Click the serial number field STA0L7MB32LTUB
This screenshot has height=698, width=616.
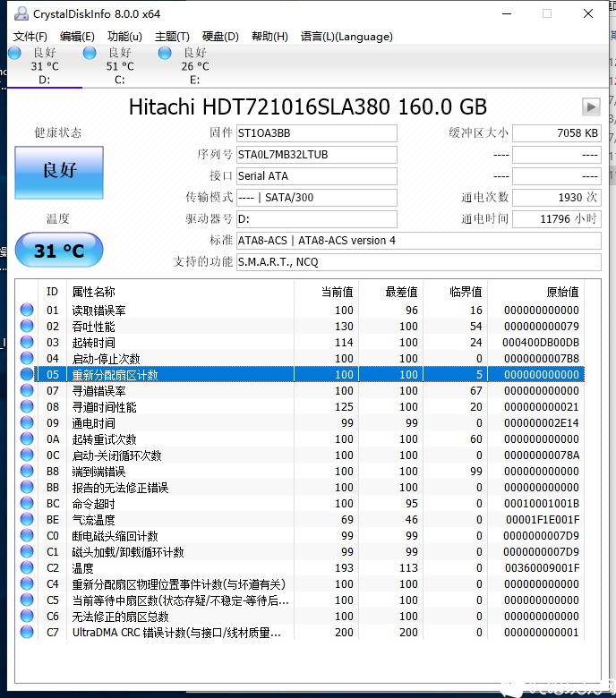tap(317, 155)
